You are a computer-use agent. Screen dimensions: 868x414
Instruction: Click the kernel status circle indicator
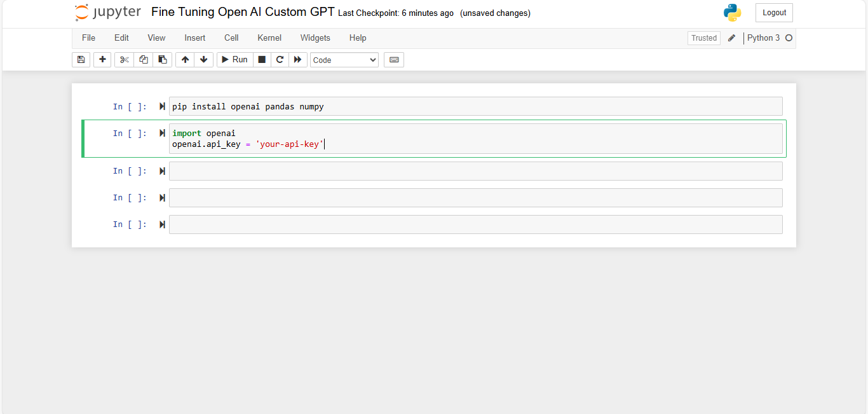click(x=789, y=38)
